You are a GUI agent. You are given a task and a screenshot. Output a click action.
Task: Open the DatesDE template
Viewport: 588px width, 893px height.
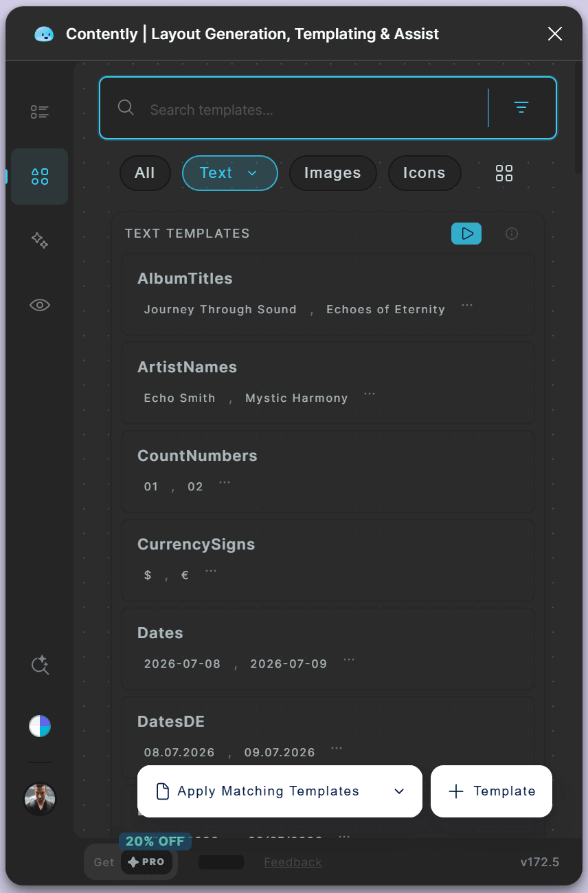click(328, 737)
